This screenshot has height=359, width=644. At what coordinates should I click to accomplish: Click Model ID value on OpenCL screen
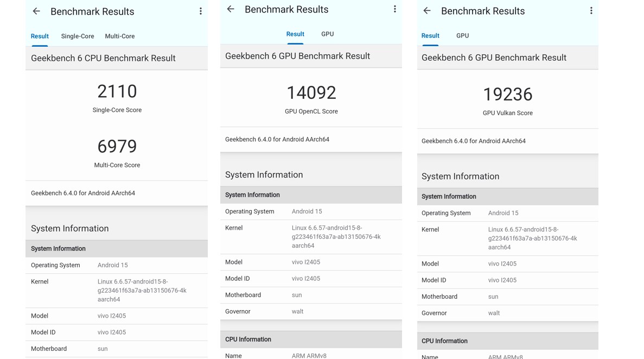tap(306, 279)
